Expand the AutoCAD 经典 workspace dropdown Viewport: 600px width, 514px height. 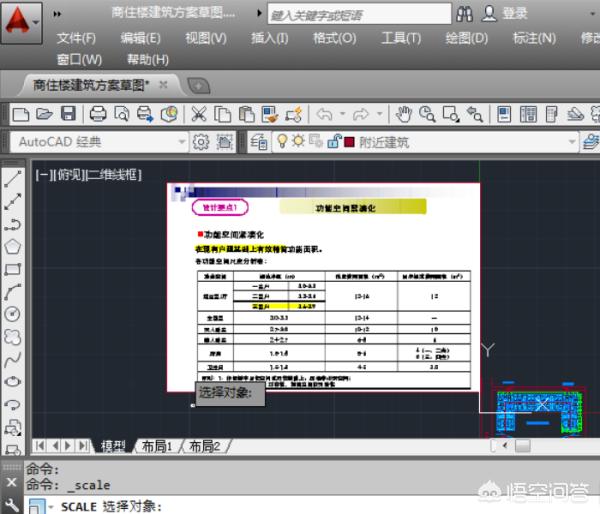(182, 142)
